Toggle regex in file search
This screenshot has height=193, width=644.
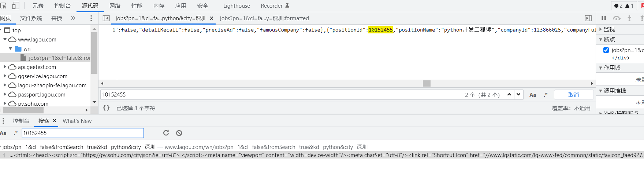click(546, 95)
